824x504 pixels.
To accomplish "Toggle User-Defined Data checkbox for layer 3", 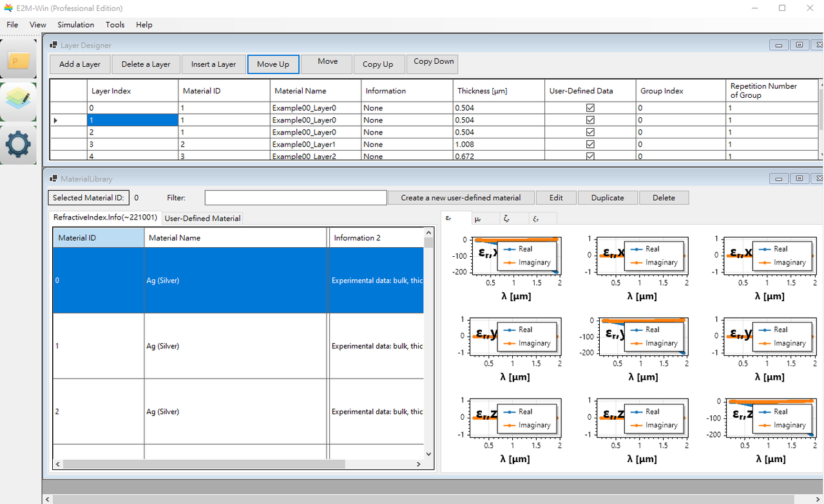I will (590, 144).
